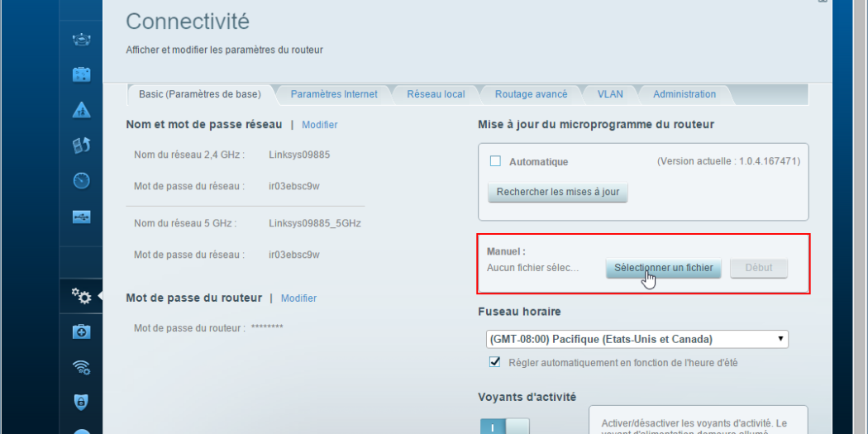Open Security shield lock icon in sidebar
Viewport: 868px width, 434px height.
click(x=82, y=403)
